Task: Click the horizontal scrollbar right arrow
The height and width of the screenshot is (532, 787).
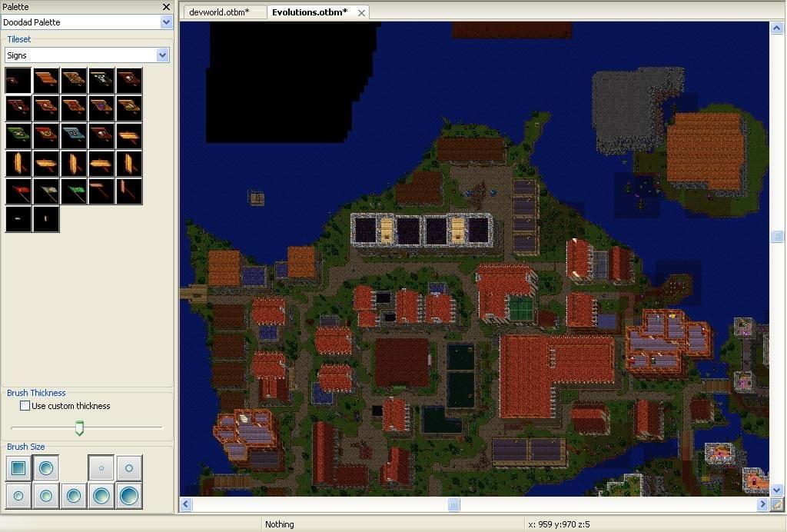Action: (x=763, y=504)
